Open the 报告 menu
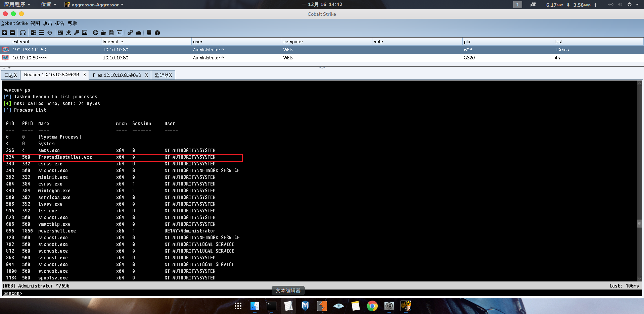 coord(60,23)
